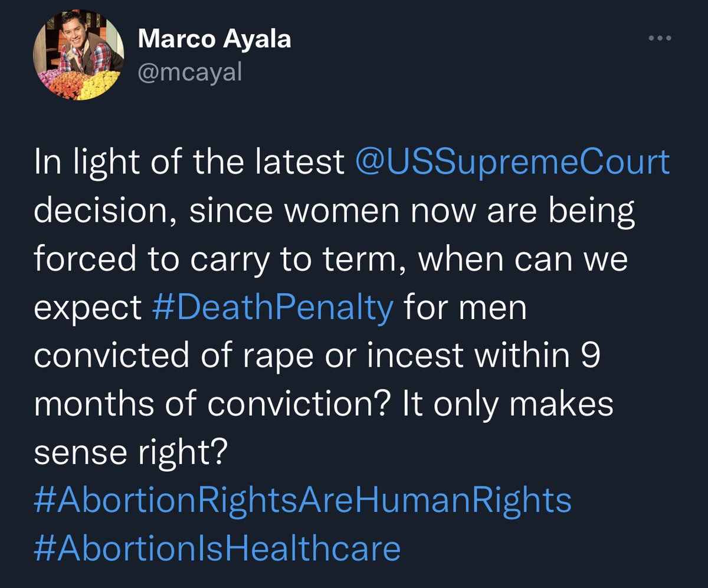Image resolution: width=708 pixels, height=588 pixels.
Task: Open the Marco Ayala display name link
Action: (214, 40)
